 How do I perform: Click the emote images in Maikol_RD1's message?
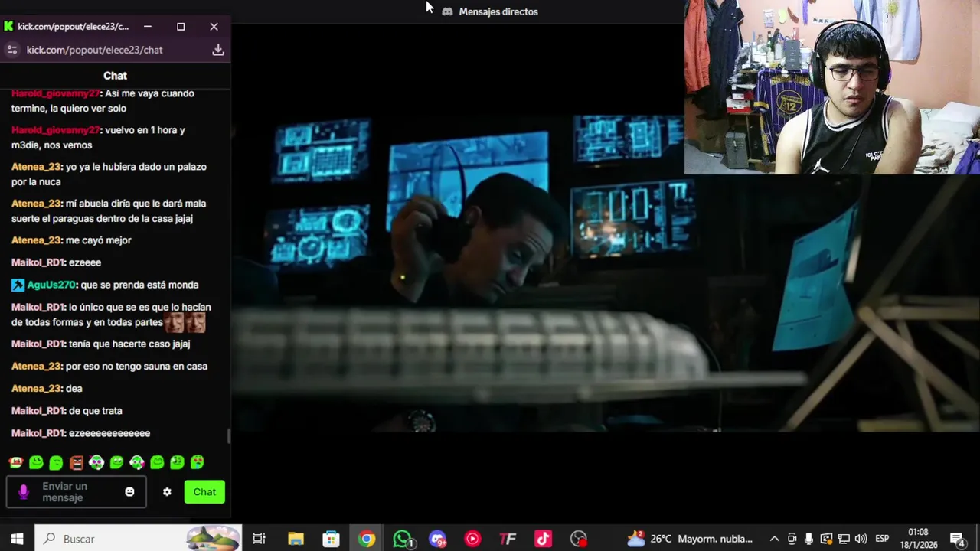click(185, 322)
